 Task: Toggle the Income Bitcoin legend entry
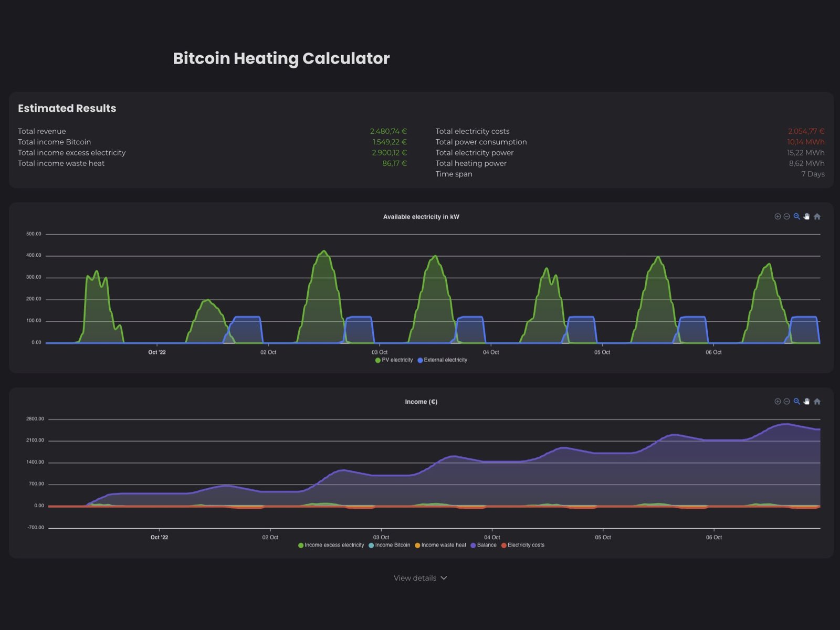[x=390, y=545]
